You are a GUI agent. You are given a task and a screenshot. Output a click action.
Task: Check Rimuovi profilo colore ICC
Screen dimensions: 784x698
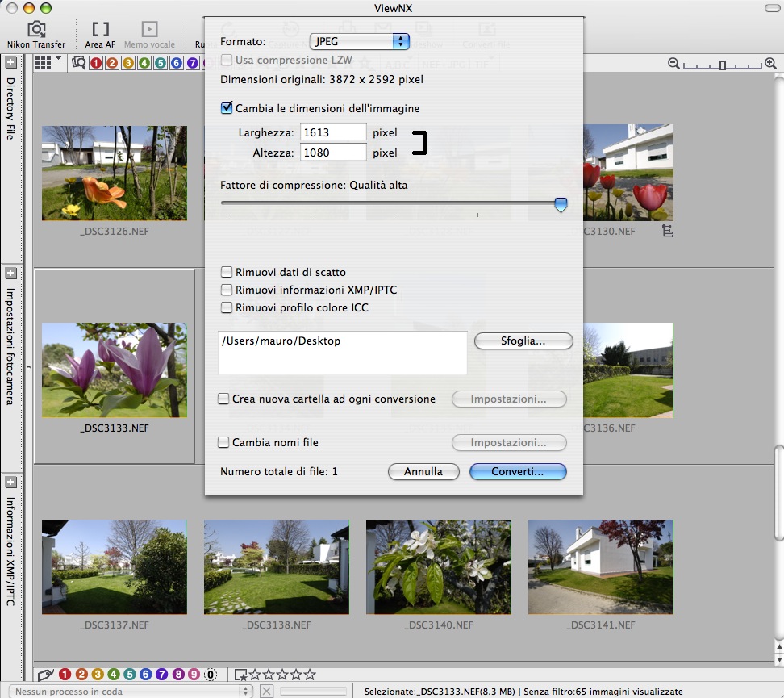[x=227, y=307]
